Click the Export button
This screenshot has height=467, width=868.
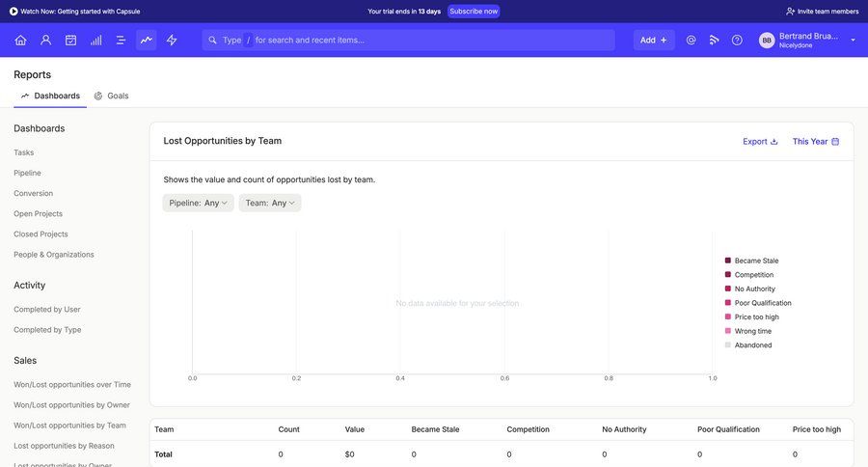click(760, 141)
